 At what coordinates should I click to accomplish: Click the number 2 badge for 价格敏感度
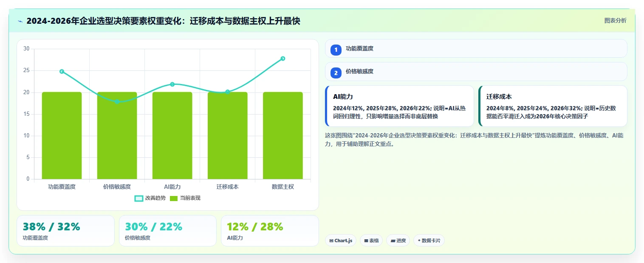coord(336,73)
